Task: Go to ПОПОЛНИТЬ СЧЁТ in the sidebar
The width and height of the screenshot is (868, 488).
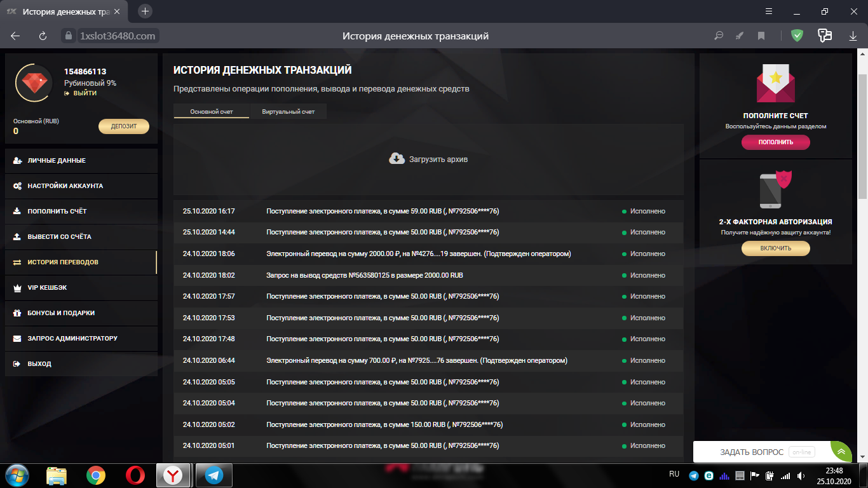Action: coord(81,212)
